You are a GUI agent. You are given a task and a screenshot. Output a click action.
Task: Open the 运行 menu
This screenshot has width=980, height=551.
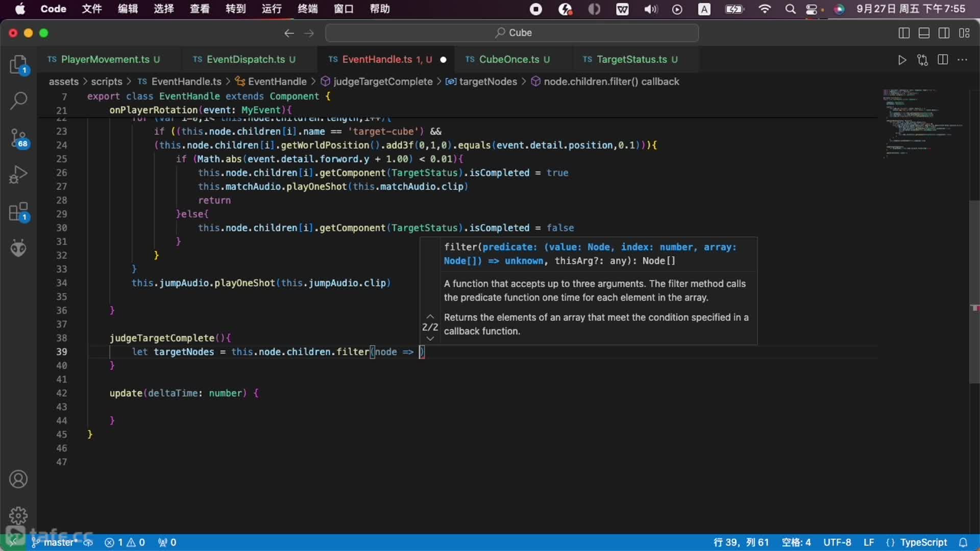coord(272,9)
